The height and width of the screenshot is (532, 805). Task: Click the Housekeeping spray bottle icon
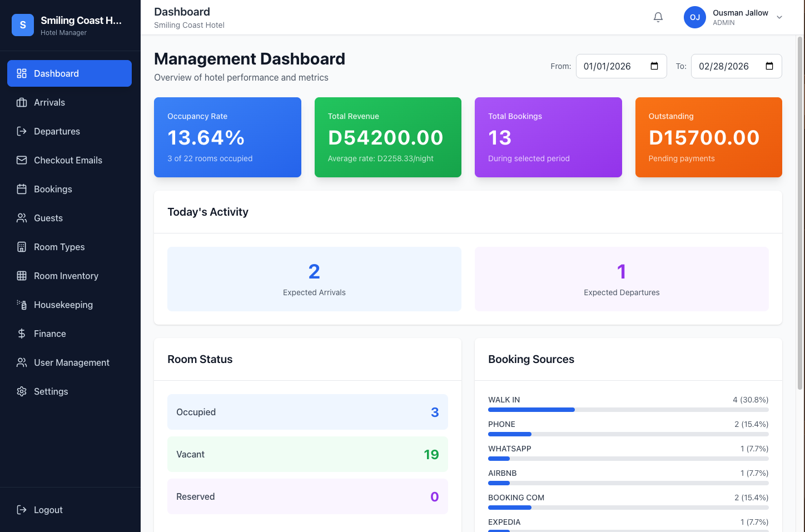coord(22,305)
